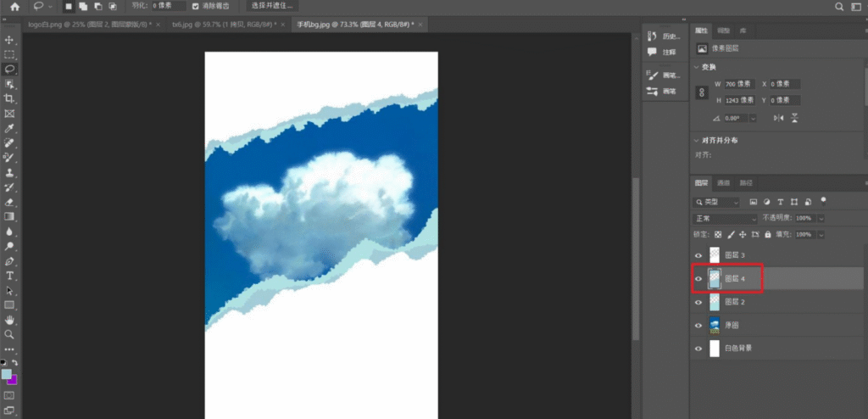This screenshot has height=419, width=868.
Task: Collapse the 变换 section
Action: (697, 67)
